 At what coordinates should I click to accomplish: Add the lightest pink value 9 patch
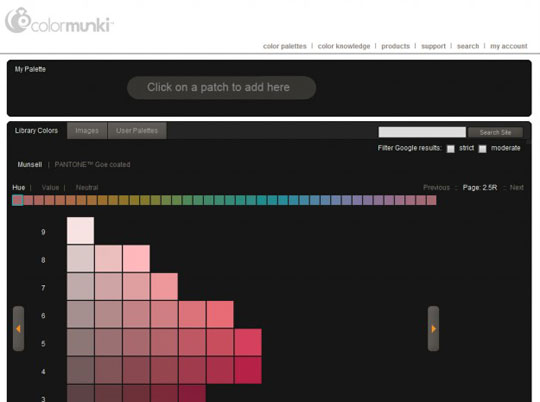pyautogui.click(x=80, y=230)
